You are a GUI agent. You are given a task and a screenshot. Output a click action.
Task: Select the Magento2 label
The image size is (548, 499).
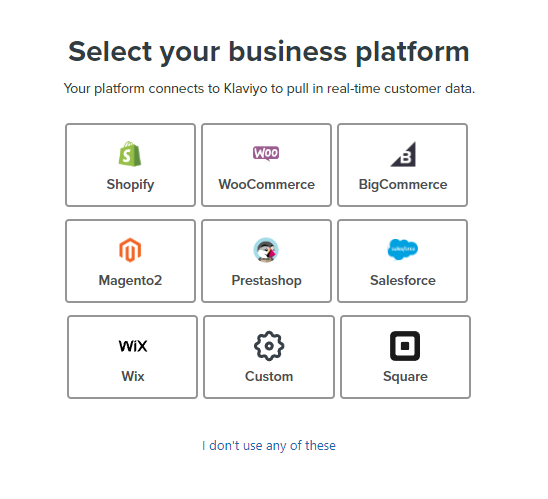(130, 281)
